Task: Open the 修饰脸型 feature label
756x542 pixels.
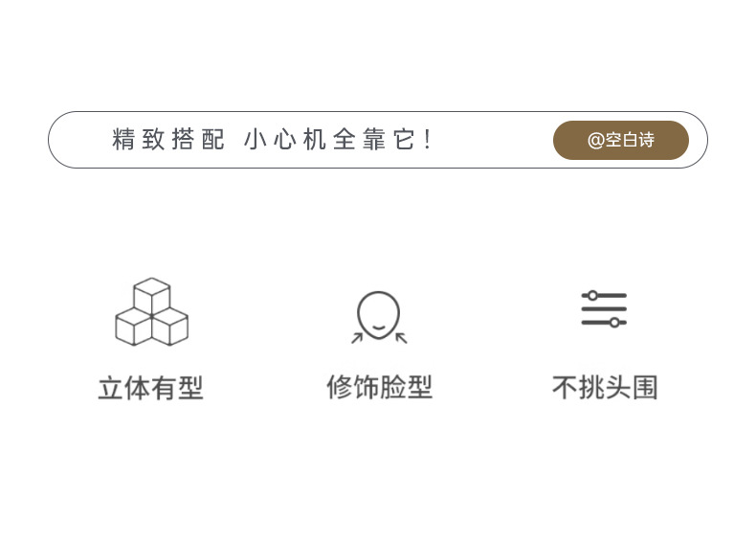Action: pos(380,387)
